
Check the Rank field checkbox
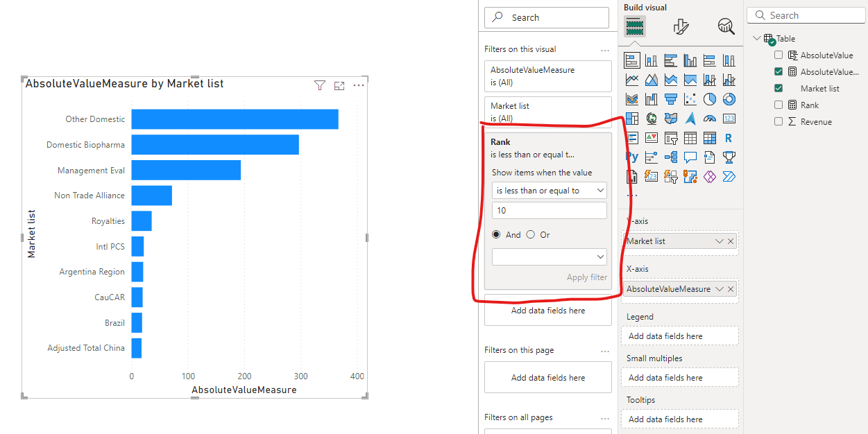[x=778, y=105]
